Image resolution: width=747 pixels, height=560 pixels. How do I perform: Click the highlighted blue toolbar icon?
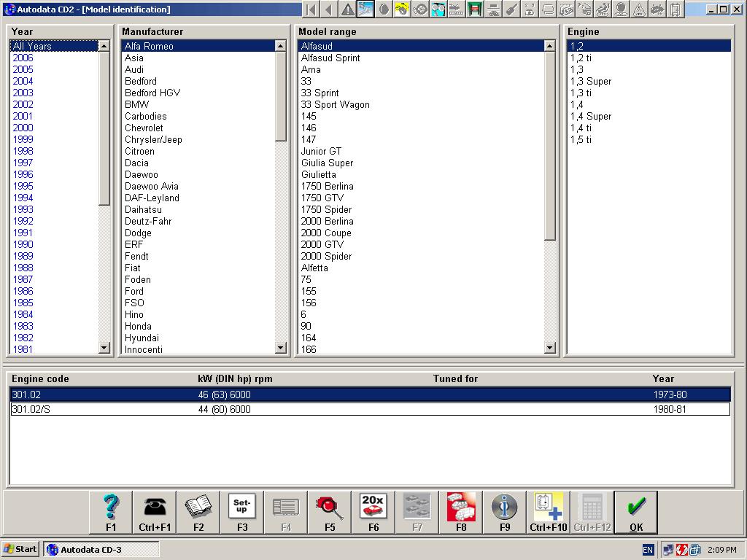(366, 9)
